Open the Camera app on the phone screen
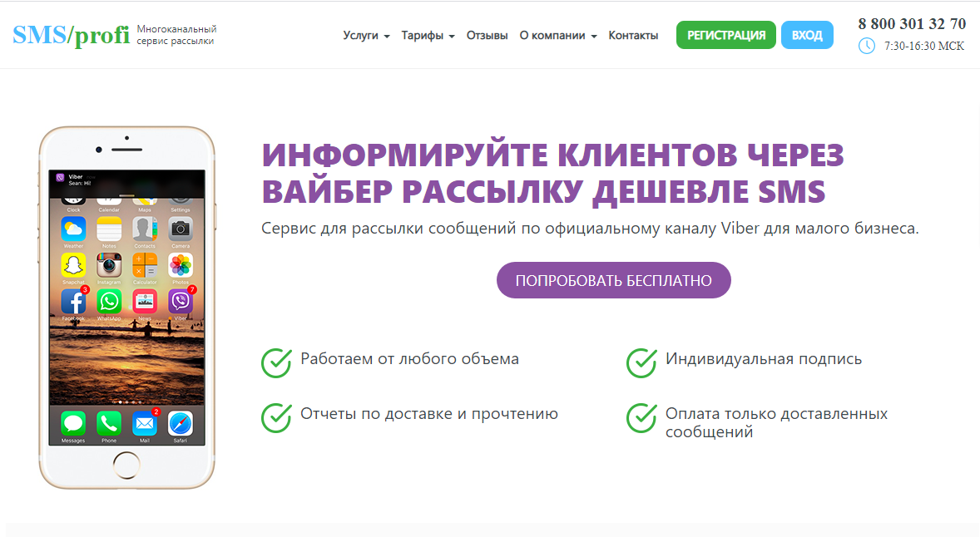 coord(181,230)
